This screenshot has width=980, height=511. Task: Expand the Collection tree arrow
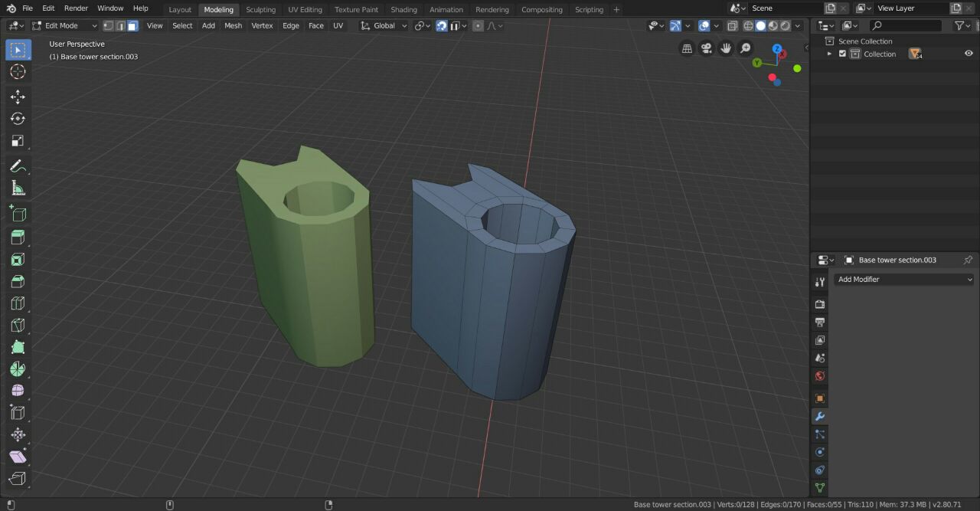(829, 54)
